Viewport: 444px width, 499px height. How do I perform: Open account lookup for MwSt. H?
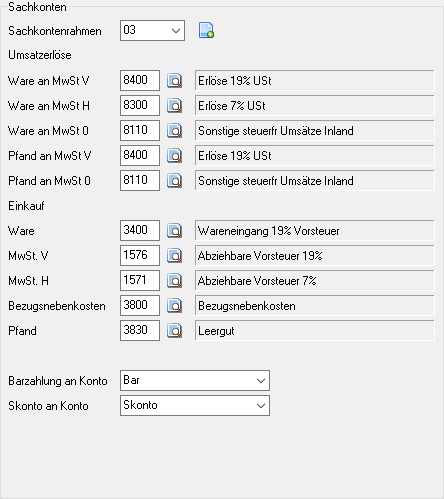174,280
